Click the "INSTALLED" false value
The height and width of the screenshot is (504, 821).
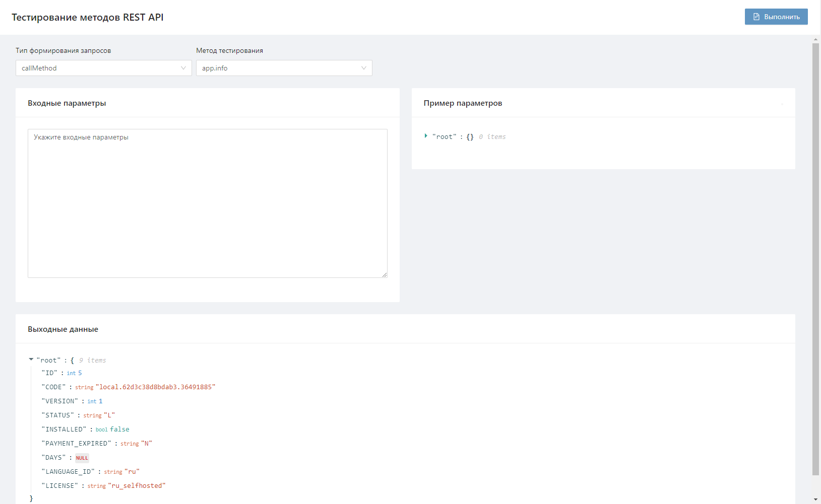tap(119, 429)
